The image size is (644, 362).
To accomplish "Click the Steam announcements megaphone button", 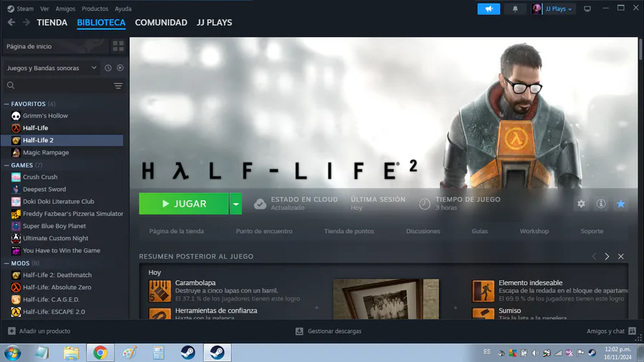I will (x=488, y=9).
